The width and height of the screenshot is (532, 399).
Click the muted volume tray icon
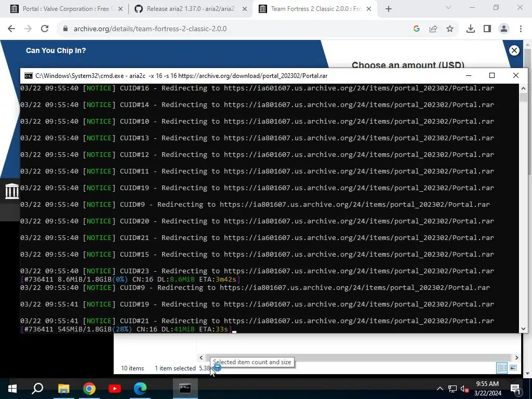pos(464,389)
